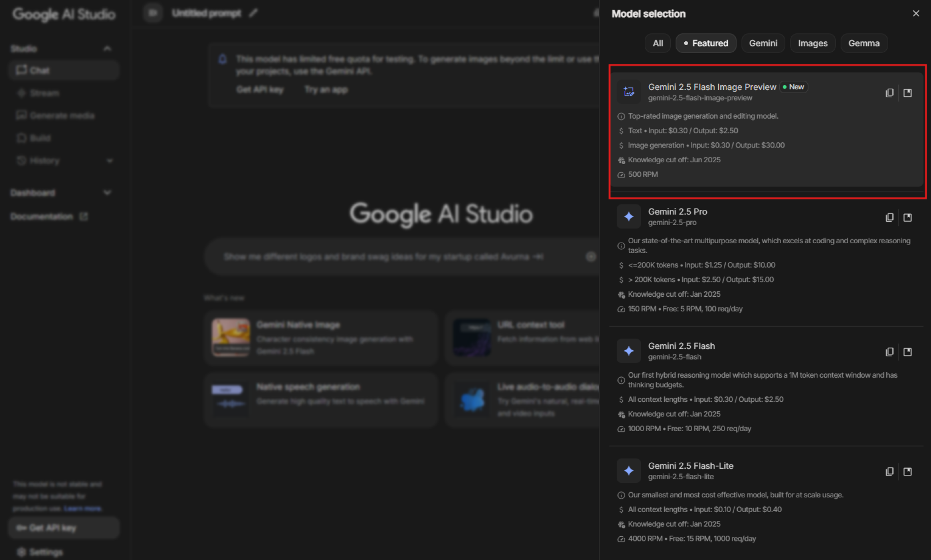
Task: Open Chat in the sidebar
Action: point(64,70)
